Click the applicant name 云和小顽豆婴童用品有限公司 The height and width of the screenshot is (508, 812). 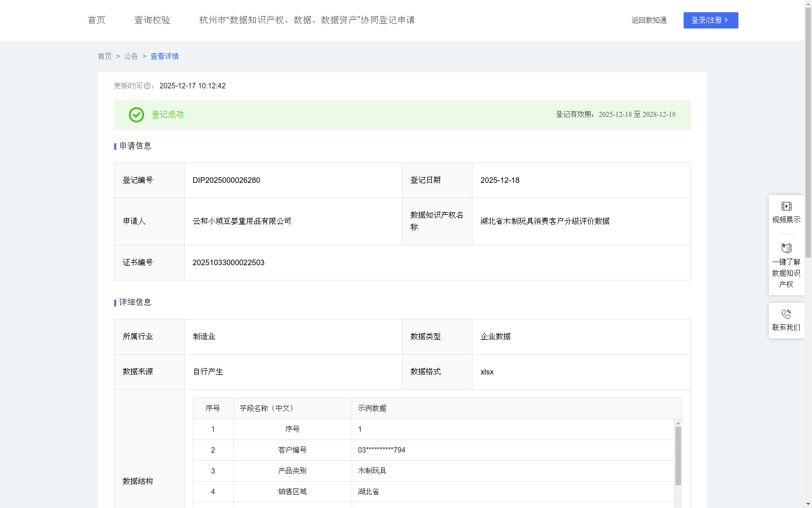(x=242, y=221)
